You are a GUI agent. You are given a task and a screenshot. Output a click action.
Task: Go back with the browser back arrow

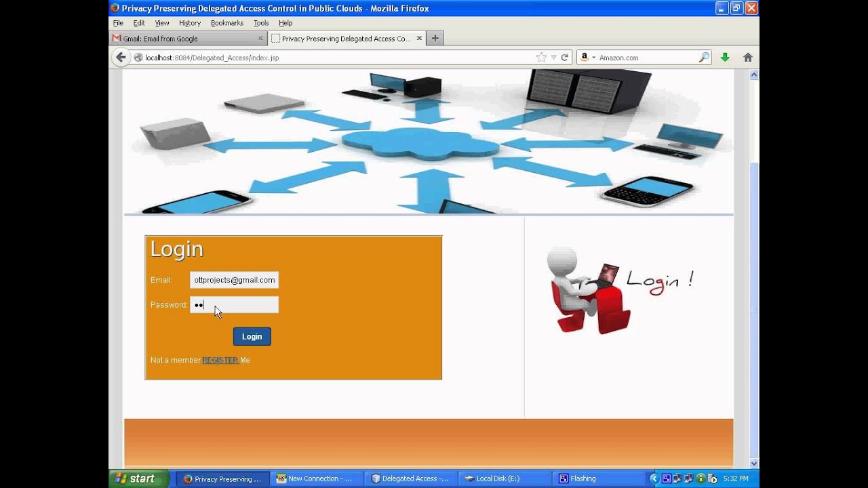[121, 58]
